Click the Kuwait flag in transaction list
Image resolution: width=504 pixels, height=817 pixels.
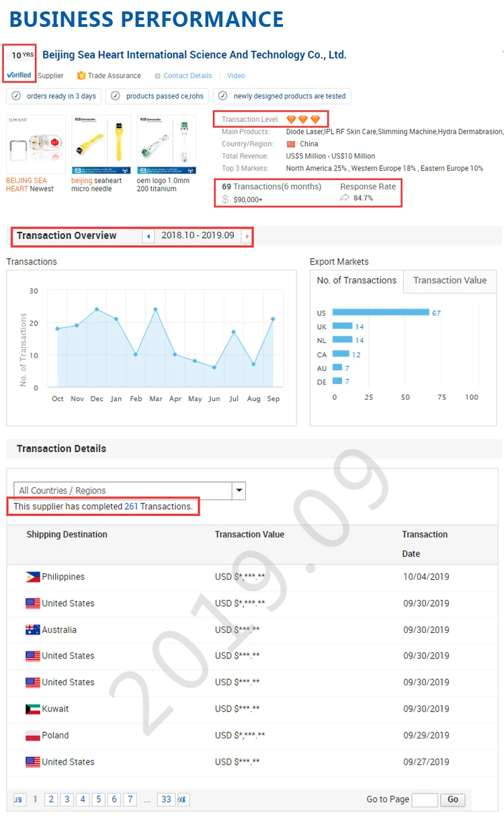pos(32,709)
